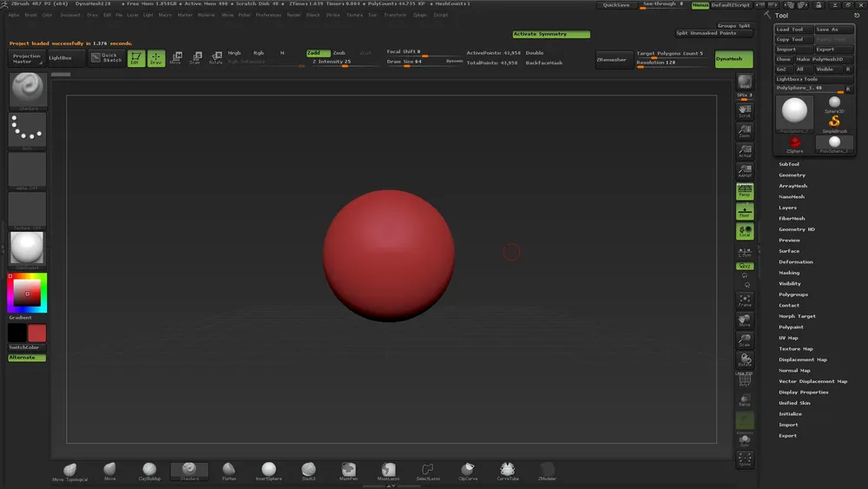Select the SimpleBrush tool icon
This screenshot has height=489, width=868.
pos(834,123)
